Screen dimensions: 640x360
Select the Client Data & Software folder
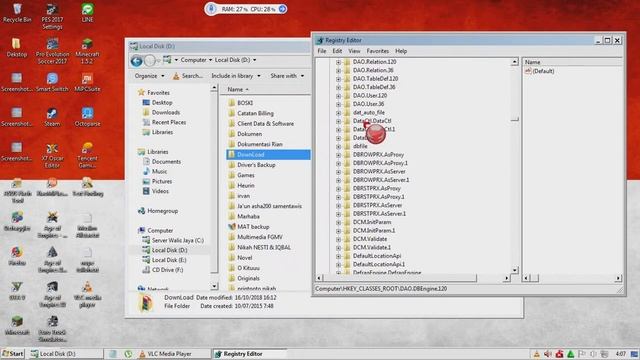(261, 124)
